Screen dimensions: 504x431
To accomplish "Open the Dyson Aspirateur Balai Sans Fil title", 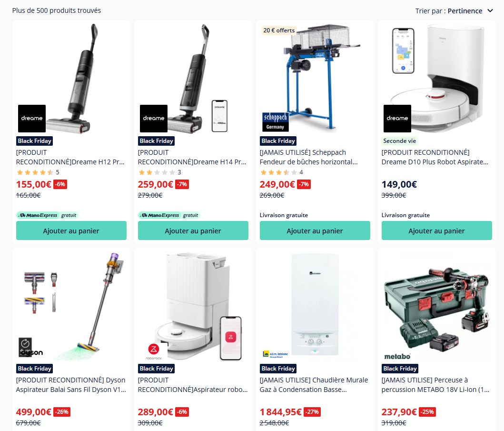I will tap(71, 385).
